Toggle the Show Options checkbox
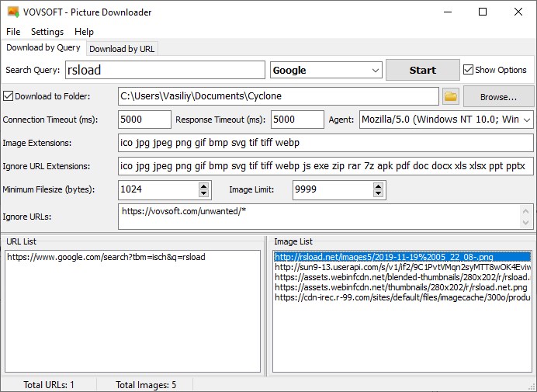537x392 pixels. pos(469,70)
